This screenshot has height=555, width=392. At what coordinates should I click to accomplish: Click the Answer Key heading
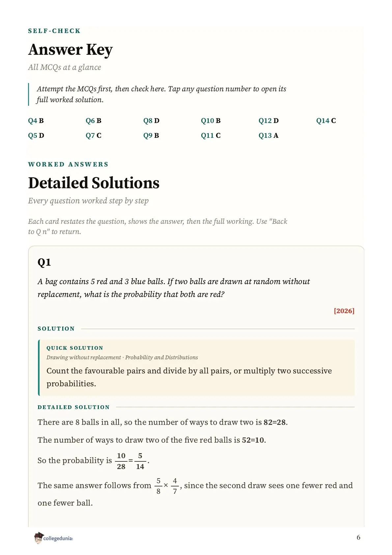click(70, 50)
